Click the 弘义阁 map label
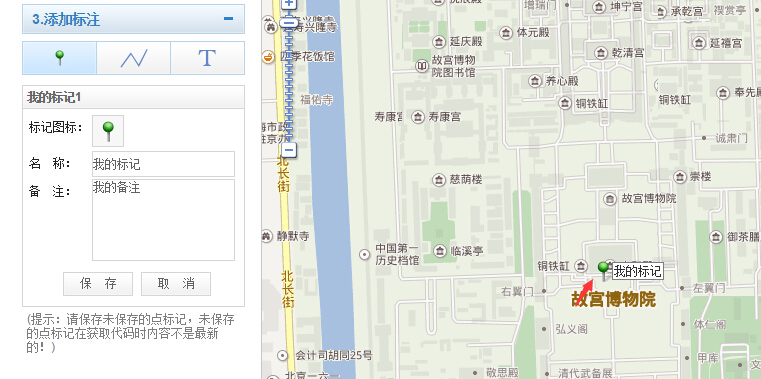Image resolution: width=761 pixels, height=379 pixels. 572,329
